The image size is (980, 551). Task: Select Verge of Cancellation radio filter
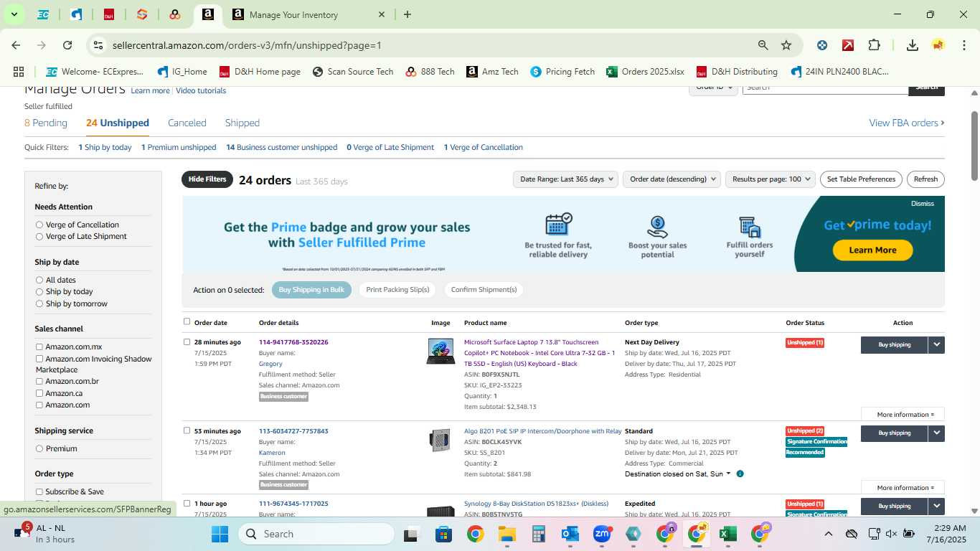click(x=39, y=225)
